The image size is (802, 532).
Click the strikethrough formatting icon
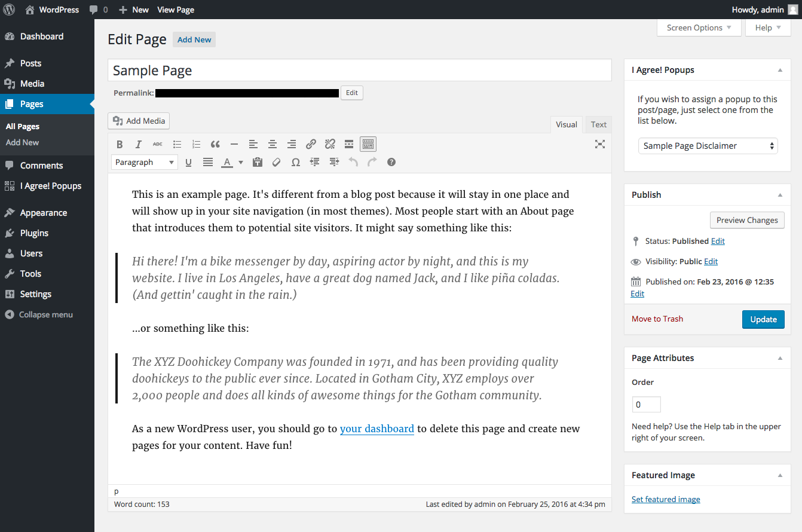157,143
